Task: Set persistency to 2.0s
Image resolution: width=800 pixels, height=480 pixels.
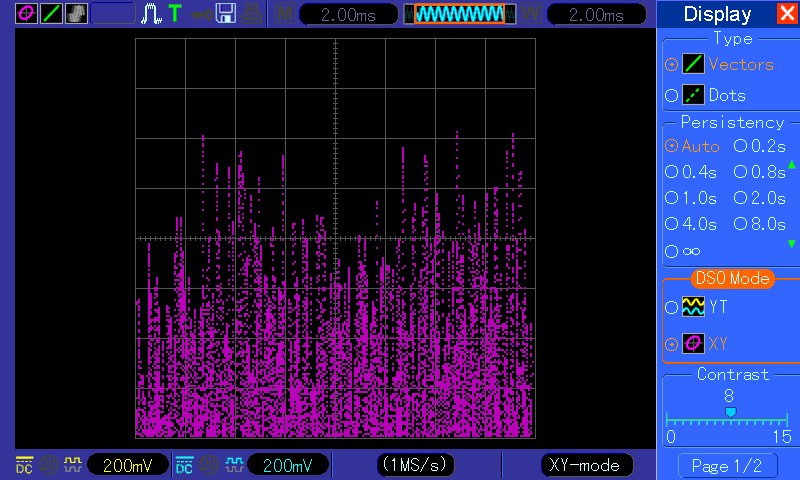Action: click(x=740, y=198)
